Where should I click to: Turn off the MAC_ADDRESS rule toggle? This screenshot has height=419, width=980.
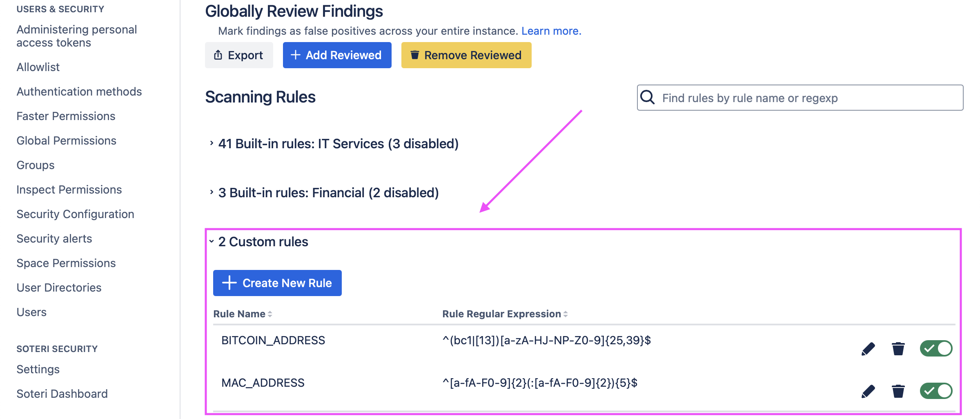[x=936, y=391]
